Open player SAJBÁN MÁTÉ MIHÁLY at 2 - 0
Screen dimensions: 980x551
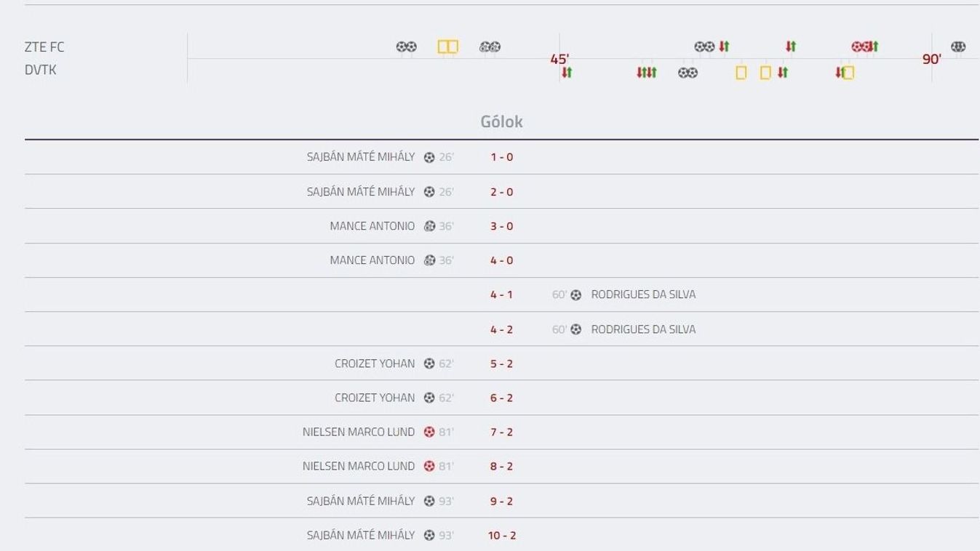(x=361, y=191)
